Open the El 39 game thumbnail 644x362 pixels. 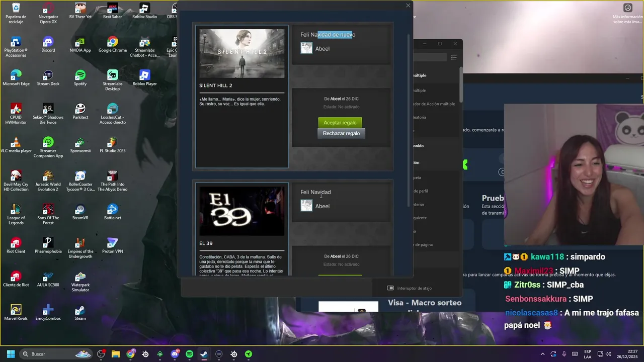(x=242, y=211)
